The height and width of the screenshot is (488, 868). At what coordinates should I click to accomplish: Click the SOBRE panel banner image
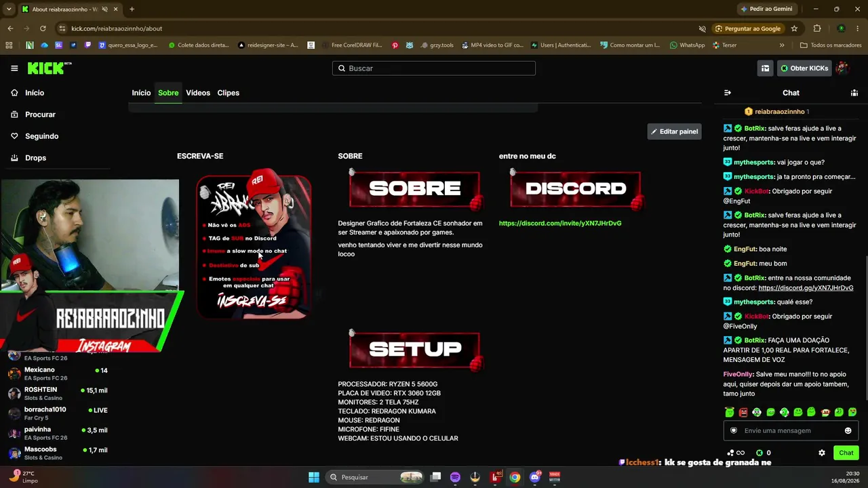414,189
